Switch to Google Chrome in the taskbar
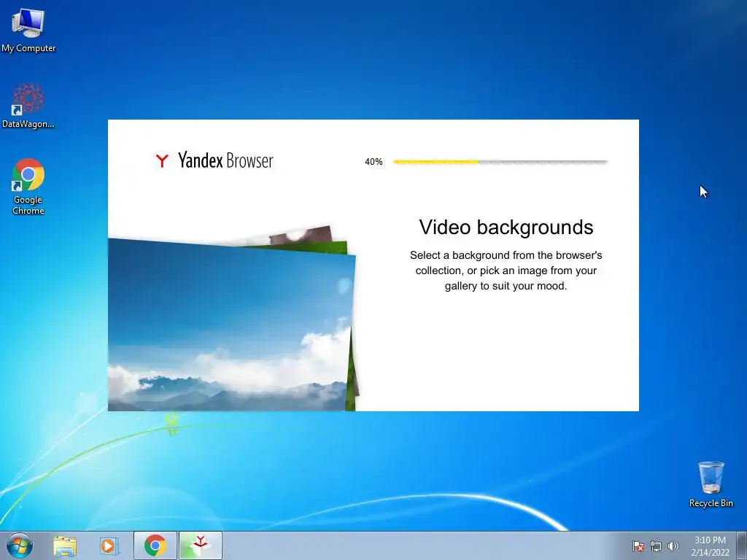747x560 pixels. coord(155,545)
